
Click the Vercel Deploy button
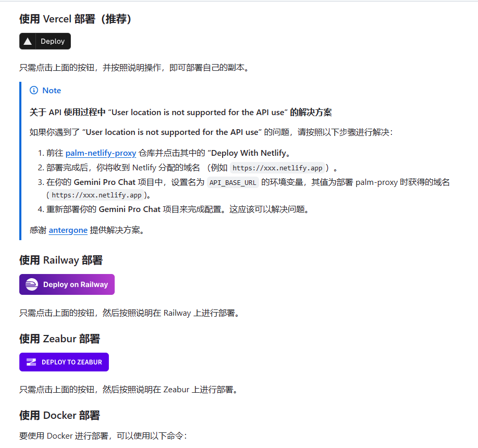point(45,41)
